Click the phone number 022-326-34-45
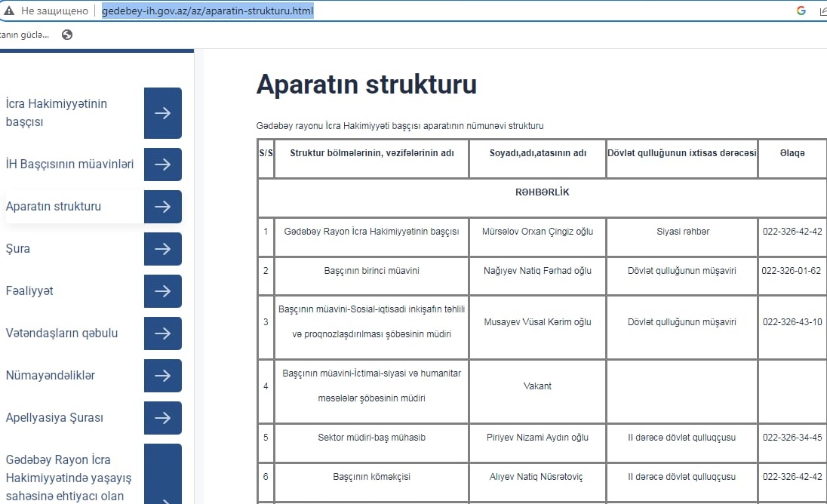 (x=792, y=437)
